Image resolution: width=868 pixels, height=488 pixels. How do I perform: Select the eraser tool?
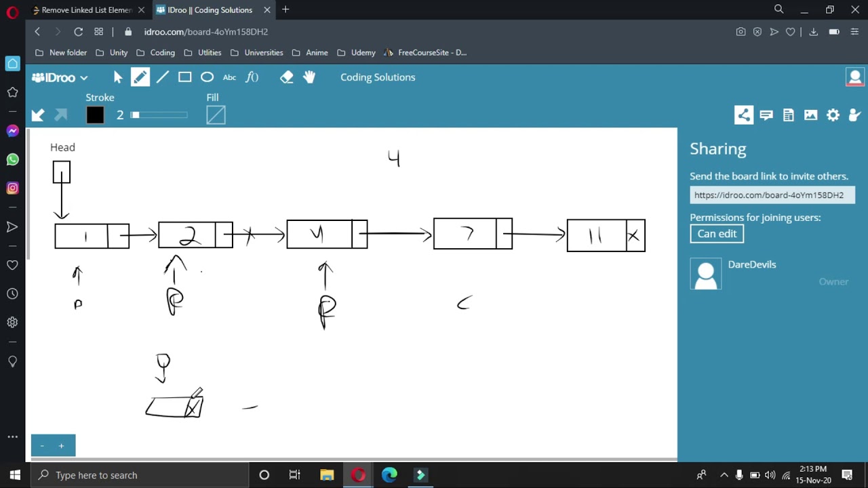point(287,77)
